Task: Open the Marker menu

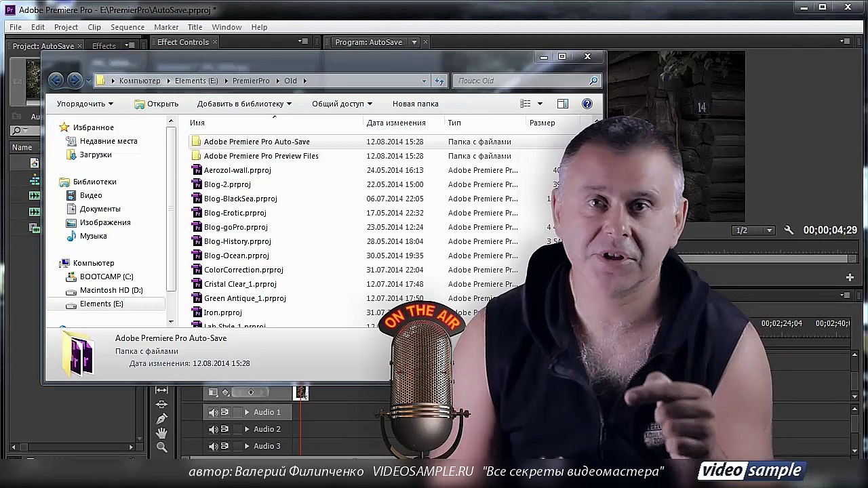Action: pyautogui.click(x=166, y=27)
